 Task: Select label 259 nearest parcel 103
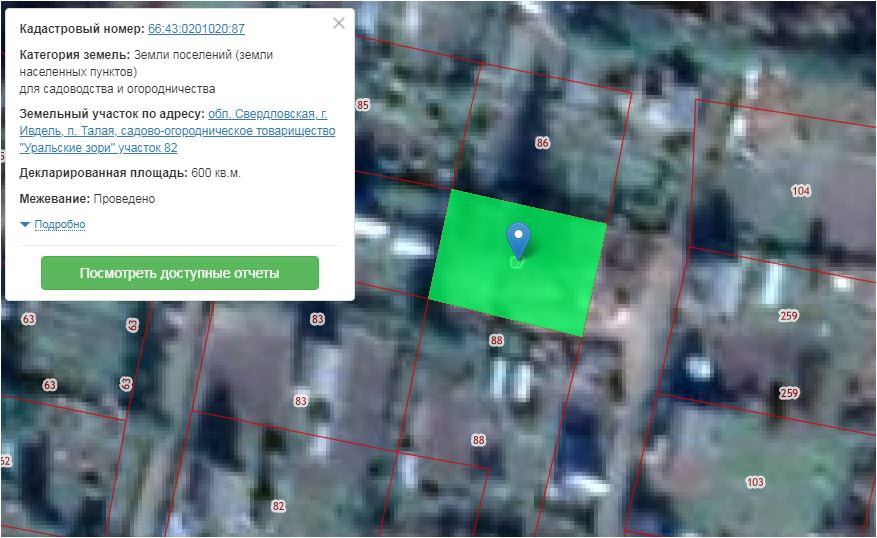coord(789,393)
